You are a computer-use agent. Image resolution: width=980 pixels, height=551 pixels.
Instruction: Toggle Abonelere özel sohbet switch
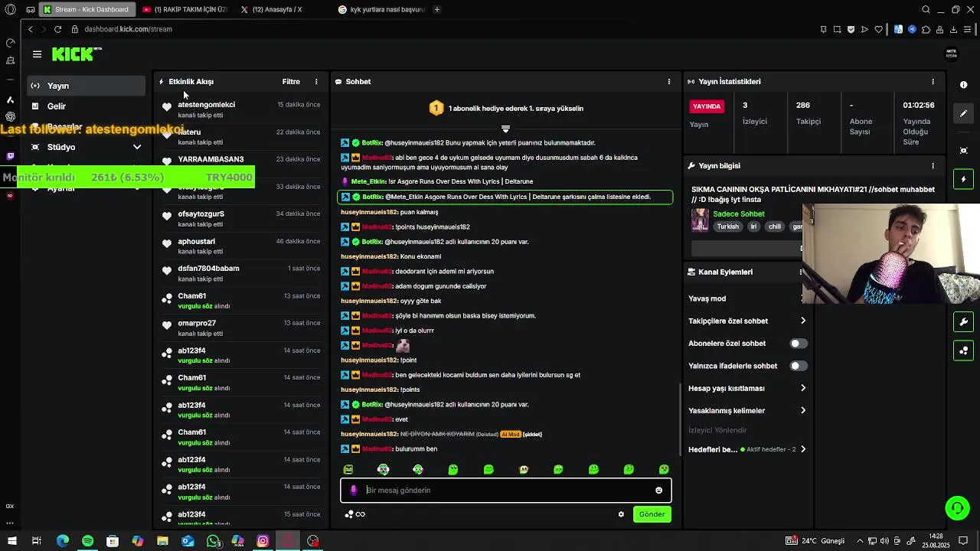click(799, 344)
